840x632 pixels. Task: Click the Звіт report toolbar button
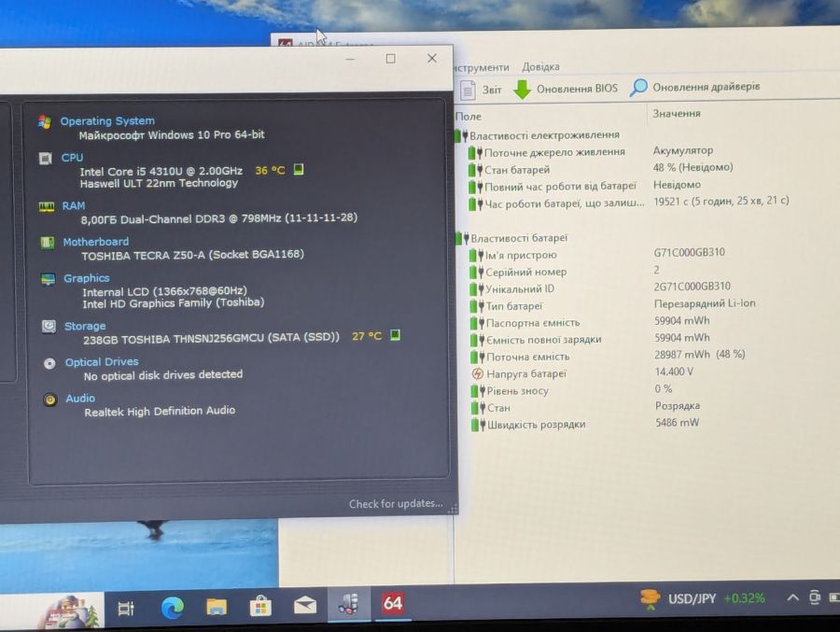(483, 90)
